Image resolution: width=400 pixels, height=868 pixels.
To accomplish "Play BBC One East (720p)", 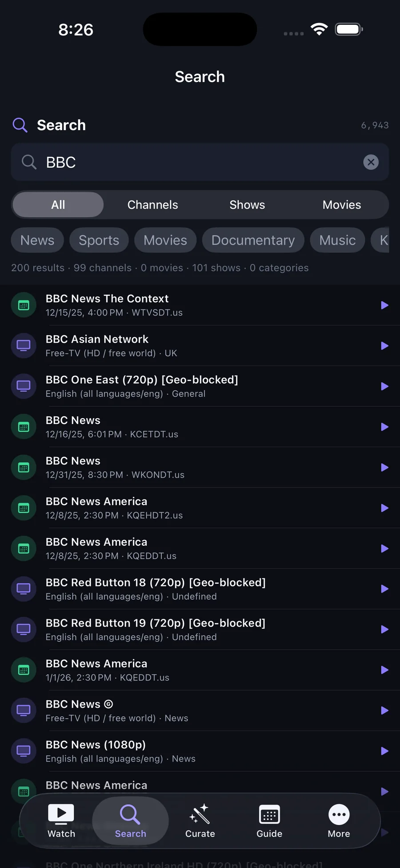I will (x=385, y=386).
